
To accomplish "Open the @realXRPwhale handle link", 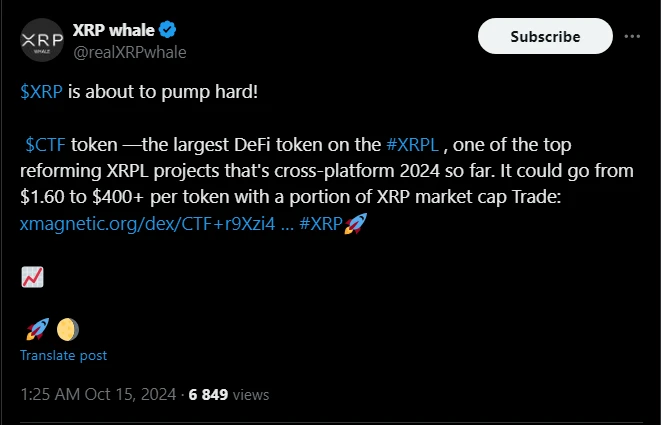I will click(129, 52).
